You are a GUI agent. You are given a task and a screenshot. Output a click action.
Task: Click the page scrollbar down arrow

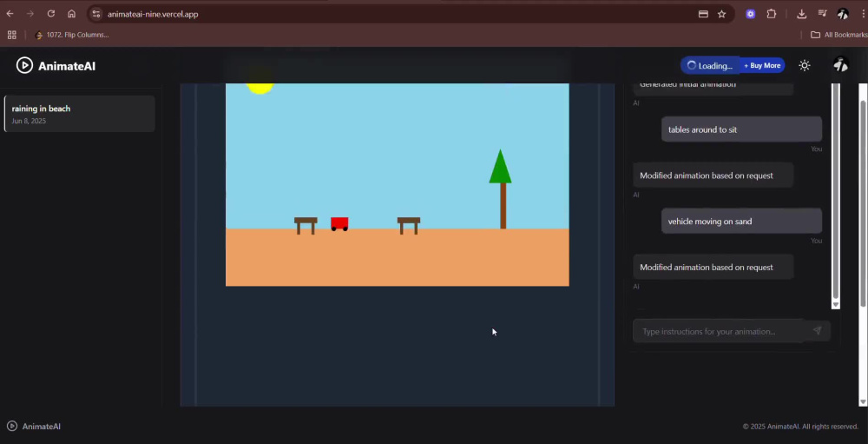click(x=863, y=402)
